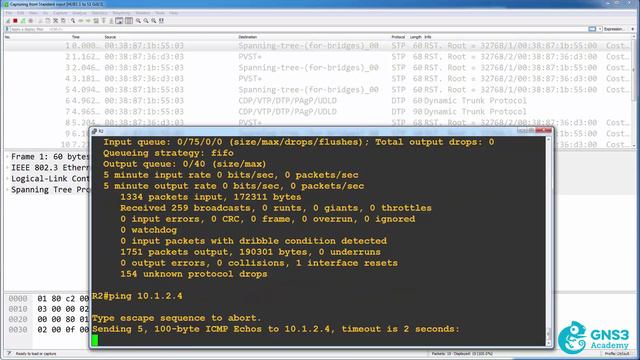Open display filter history dropdown
The width and height of the screenshot is (640, 360).
click(600, 29)
